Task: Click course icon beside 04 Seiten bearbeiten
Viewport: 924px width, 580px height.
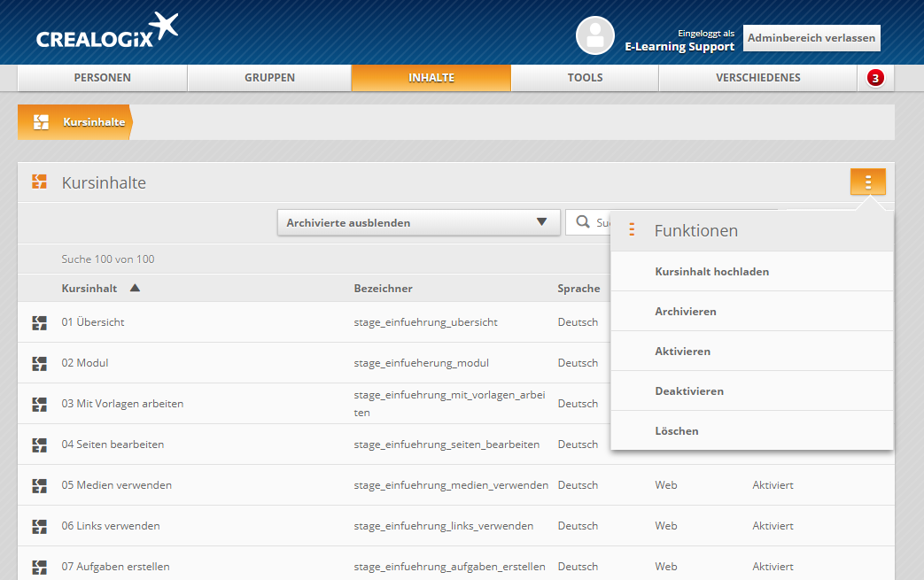Action: point(39,445)
